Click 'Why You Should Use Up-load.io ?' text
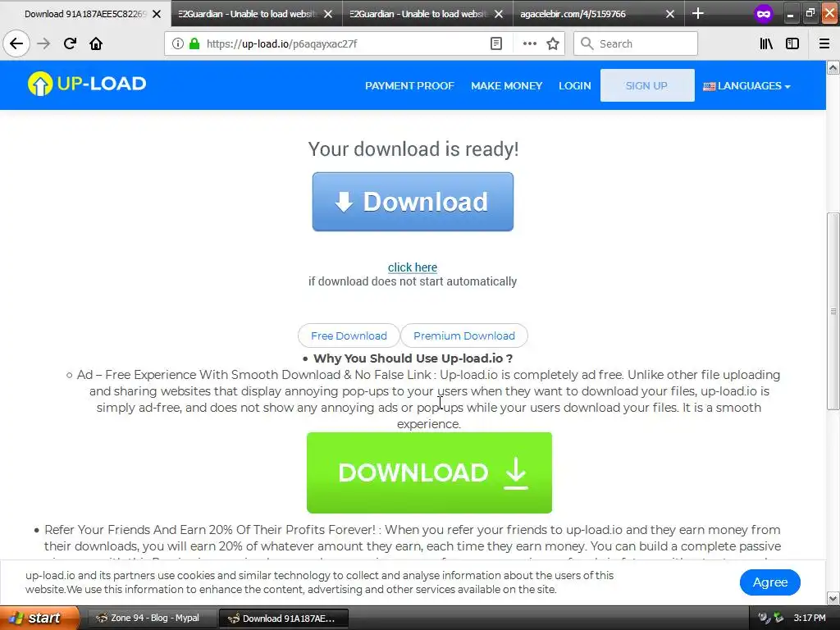 coord(413,358)
